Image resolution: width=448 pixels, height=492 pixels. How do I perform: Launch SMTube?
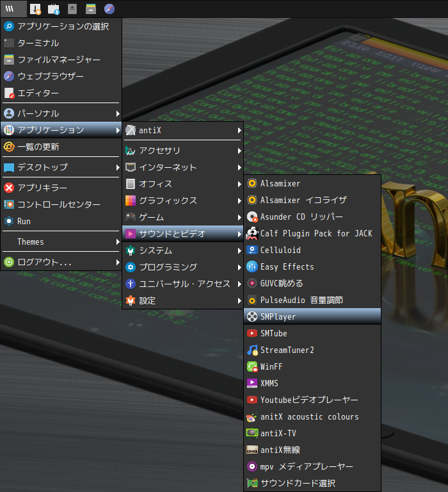[x=312, y=333]
